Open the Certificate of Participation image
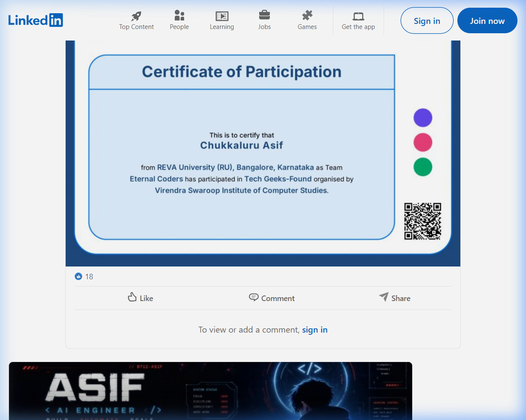 tap(263, 154)
